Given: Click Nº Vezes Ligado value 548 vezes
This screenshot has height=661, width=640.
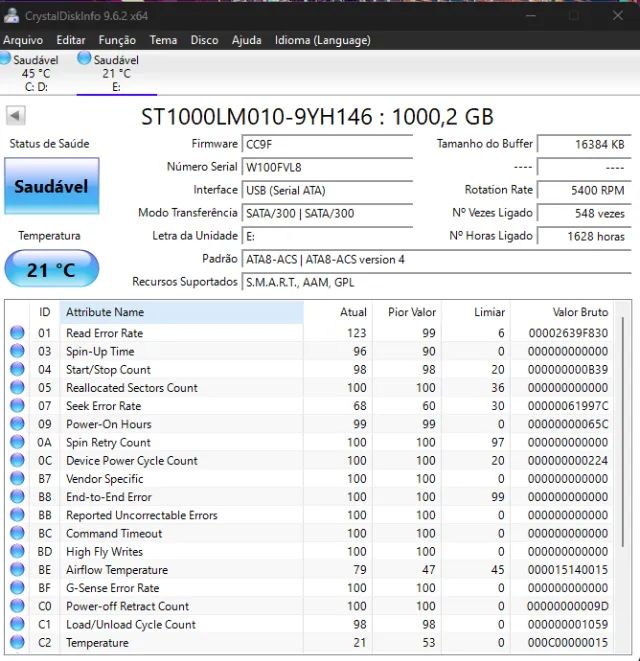Looking at the screenshot, I should tap(584, 213).
